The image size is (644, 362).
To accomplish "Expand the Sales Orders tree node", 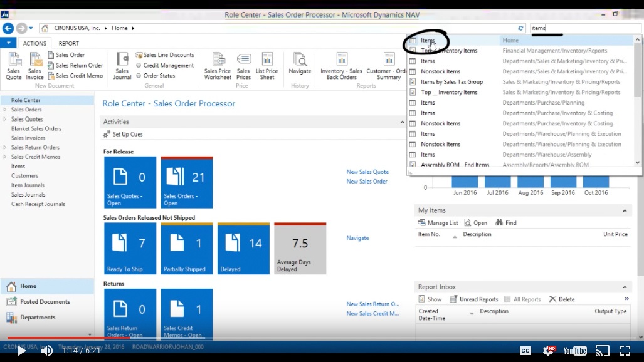I will 5,110.
